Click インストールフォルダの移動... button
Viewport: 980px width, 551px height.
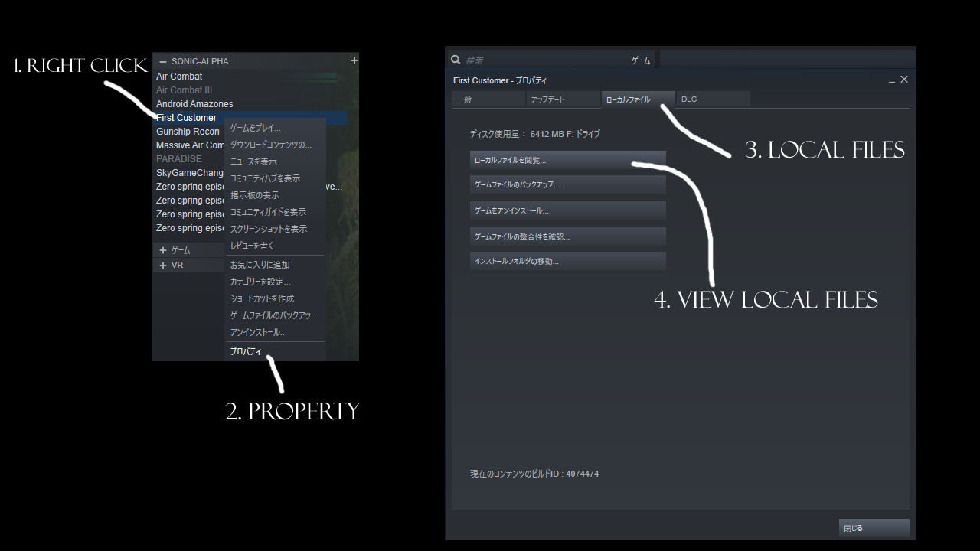(x=568, y=261)
